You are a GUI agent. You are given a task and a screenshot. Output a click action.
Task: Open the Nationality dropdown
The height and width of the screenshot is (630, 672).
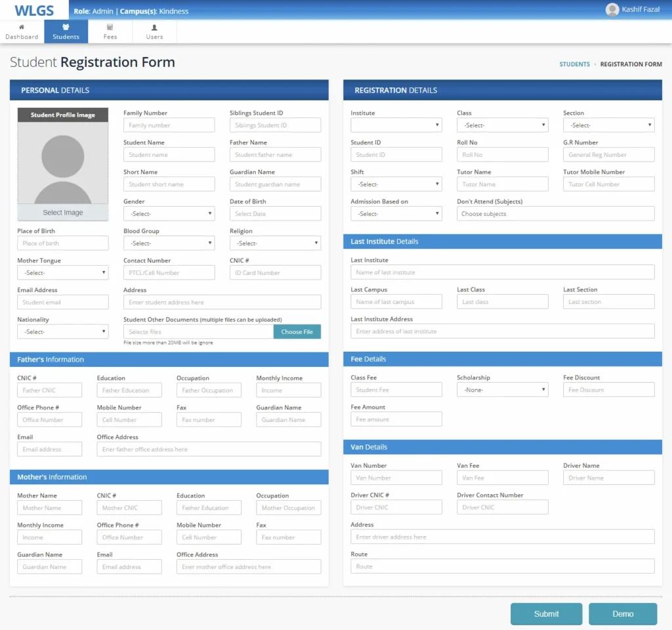coord(62,332)
